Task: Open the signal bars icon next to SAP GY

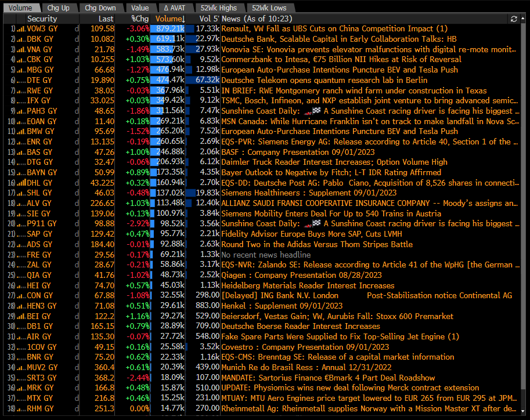Action: (x=21, y=234)
